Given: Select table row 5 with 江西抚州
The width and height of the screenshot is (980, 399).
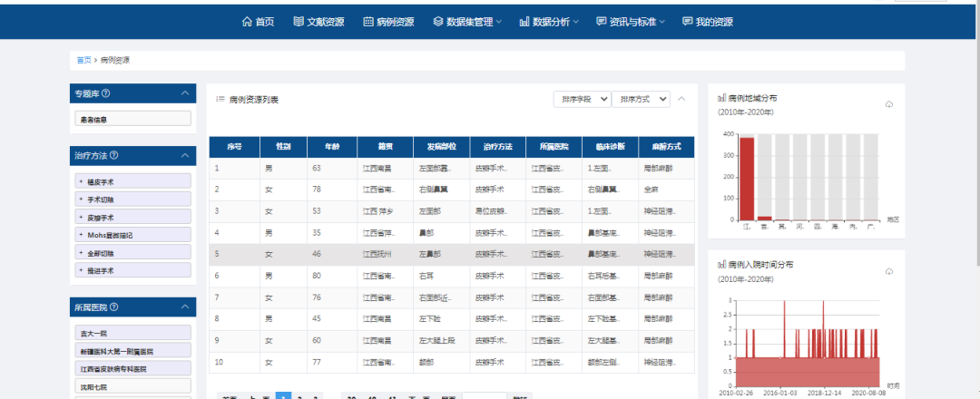Looking at the screenshot, I should pyautogui.click(x=451, y=255).
